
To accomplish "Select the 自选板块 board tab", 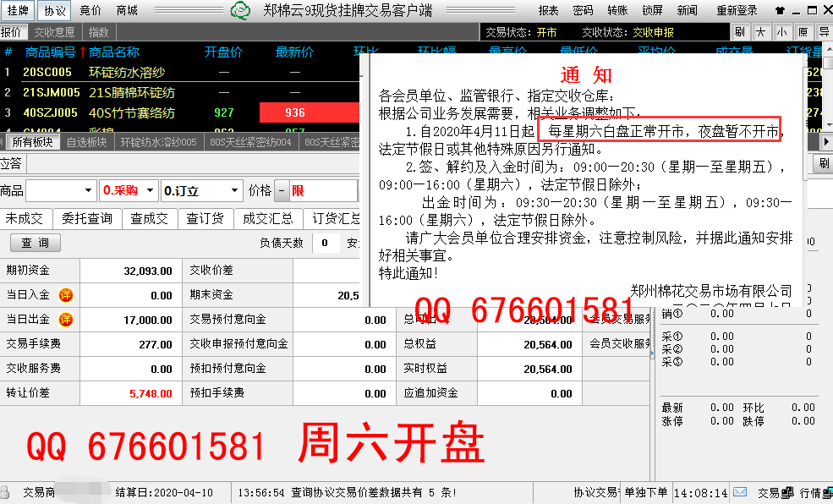I will click(x=86, y=142).
